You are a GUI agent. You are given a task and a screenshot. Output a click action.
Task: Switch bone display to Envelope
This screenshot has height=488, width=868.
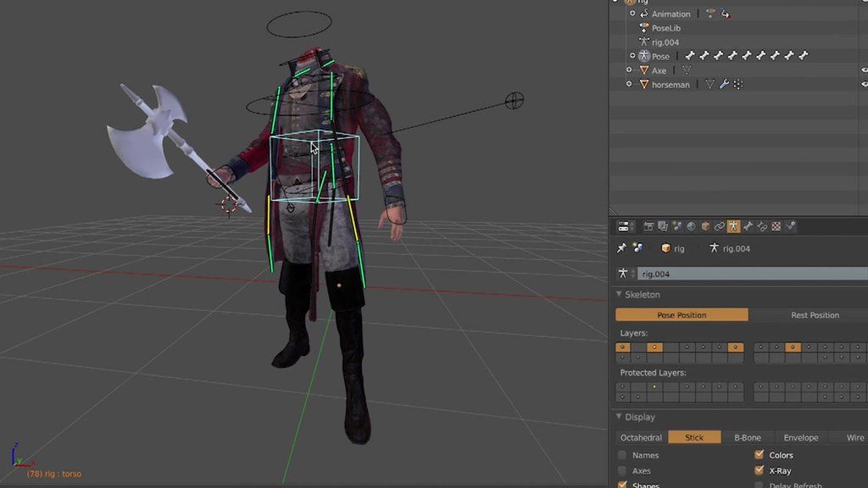pos(800,438)
